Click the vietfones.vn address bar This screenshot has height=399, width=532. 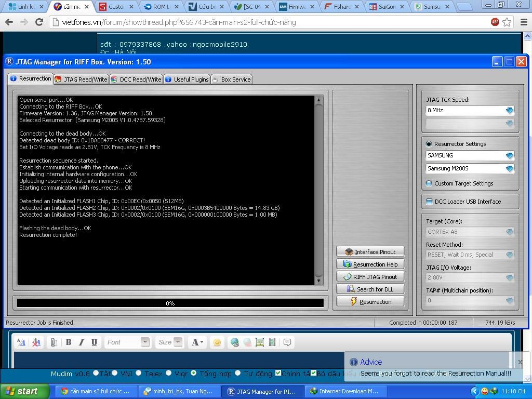coord(271,22)
